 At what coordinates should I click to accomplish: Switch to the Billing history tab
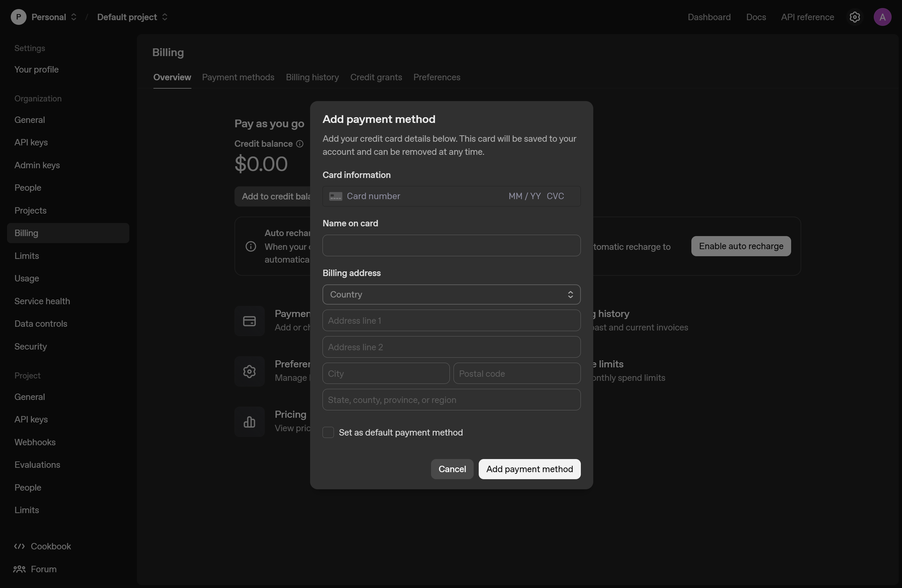(x=312, y=77)
